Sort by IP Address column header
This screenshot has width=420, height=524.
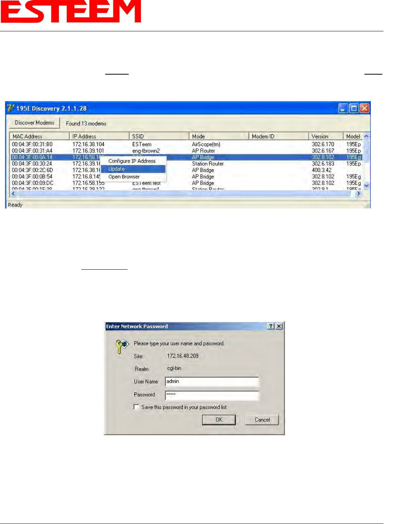pyautogui.click(x=99, y=136)
